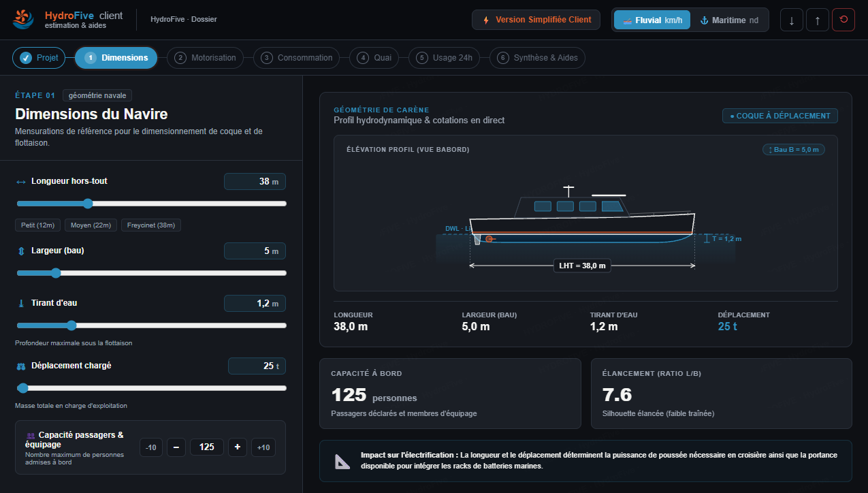
Task: Switch units to Maritime nd
Action: [729, 20]
